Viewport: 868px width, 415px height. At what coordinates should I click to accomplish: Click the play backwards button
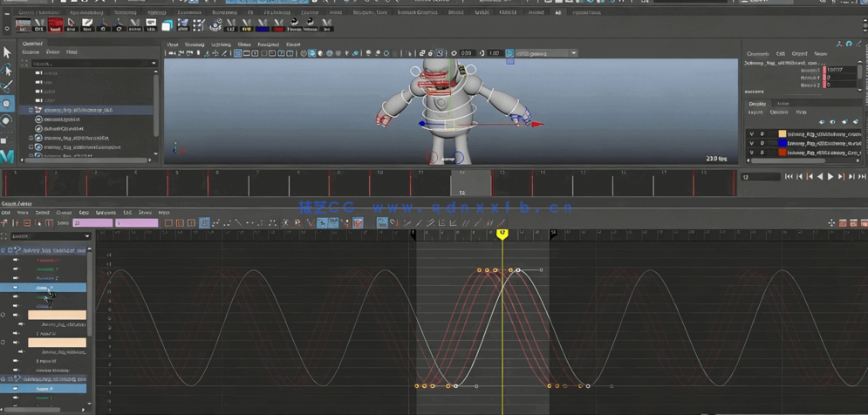pyautogui.click(x=819, y=177)
